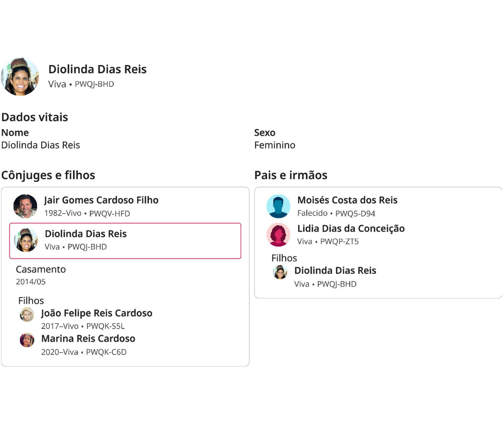
Task: Visit the Marina Reis Cardoso name link
Action: (x=88, y=338)
